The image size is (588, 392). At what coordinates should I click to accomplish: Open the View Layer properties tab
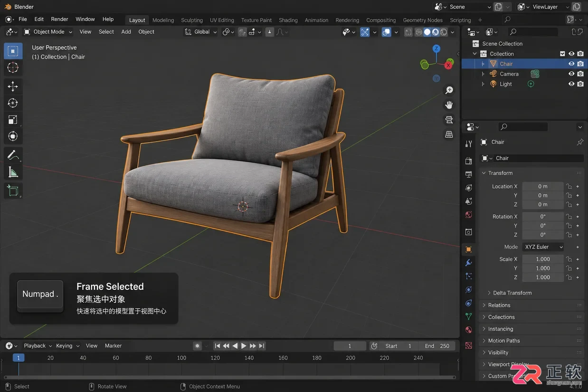[x=469, y=188]
